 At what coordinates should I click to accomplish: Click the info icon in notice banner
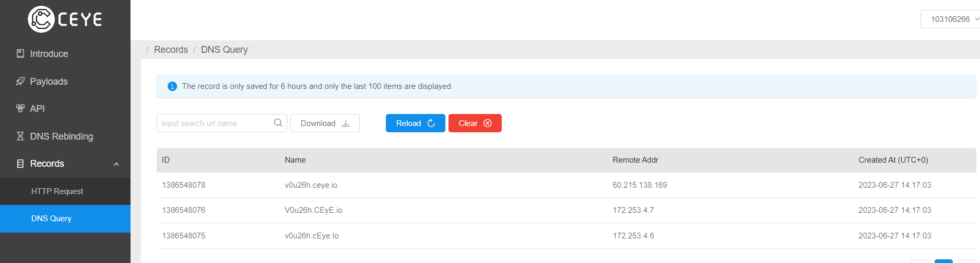coord(172,86)
